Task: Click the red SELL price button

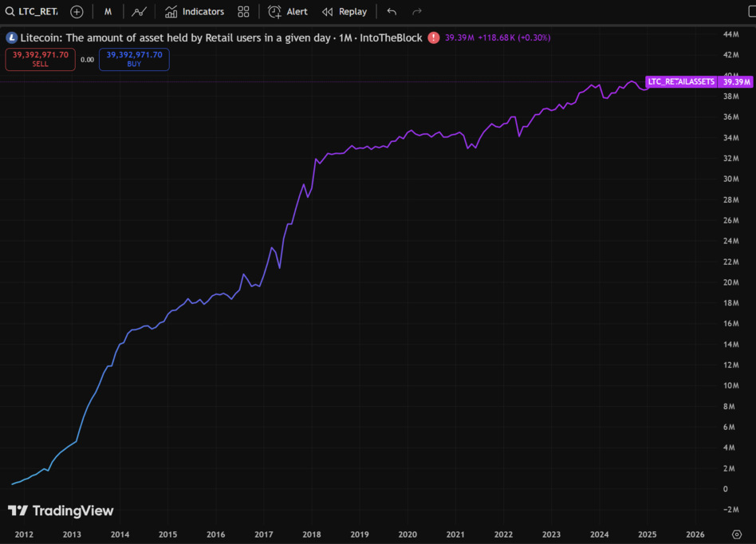Action: [x=41, y=59]
